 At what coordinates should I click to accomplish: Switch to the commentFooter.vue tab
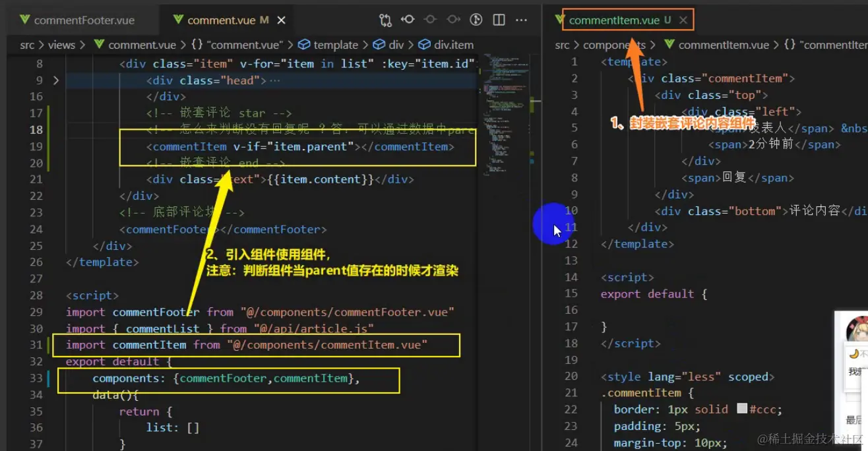tap(84, 20)
